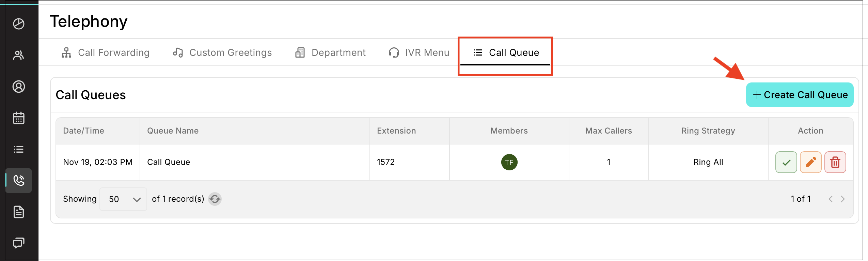Go to the previous page arrow
This screenshot has height=261, width=868.
831,199
